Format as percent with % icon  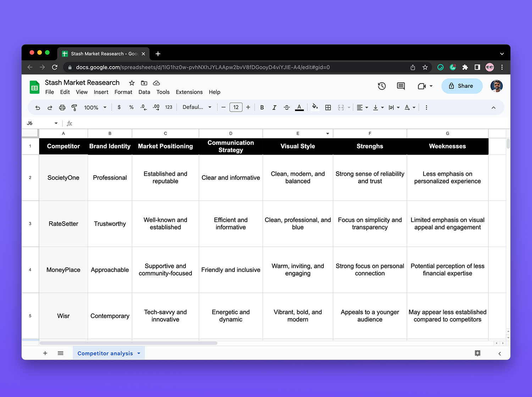[x=131, y=107]
